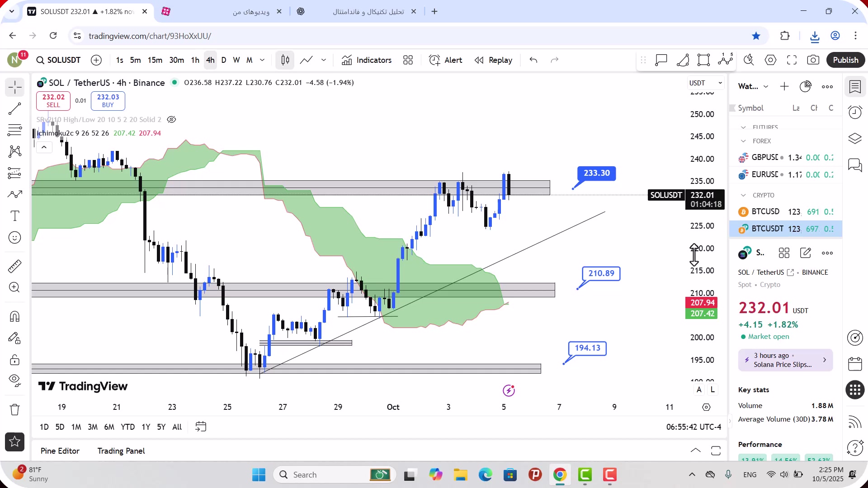Click the 06:55:42 UTC-4 timezone
The height and width of the screenshot is (488, 868).
coord(693,427)
